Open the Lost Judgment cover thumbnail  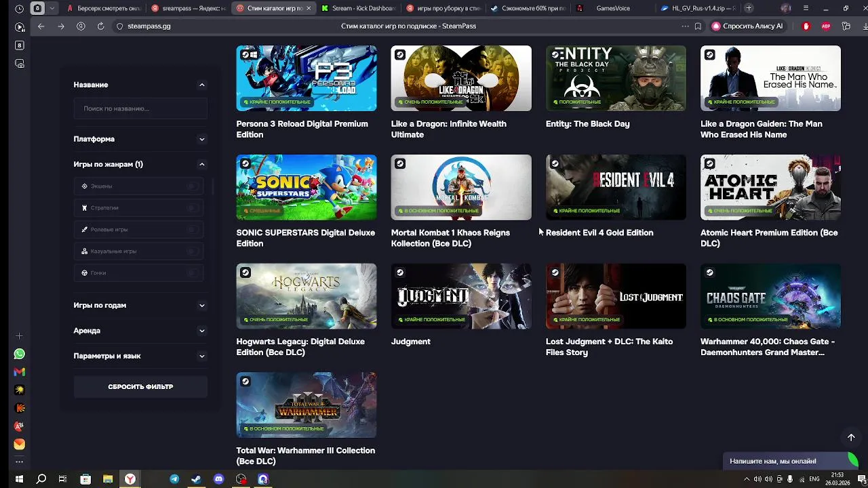pos(616,296)
